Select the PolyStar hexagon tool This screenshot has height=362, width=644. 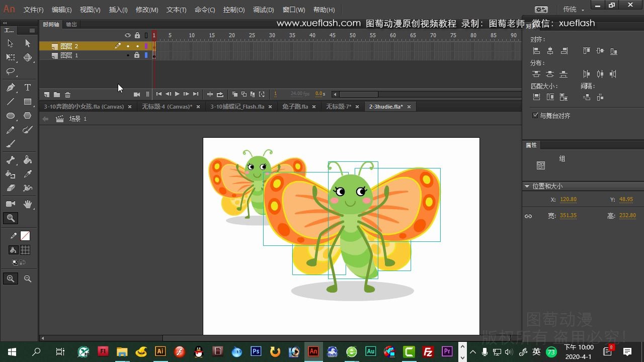click(x=28, y=116)
